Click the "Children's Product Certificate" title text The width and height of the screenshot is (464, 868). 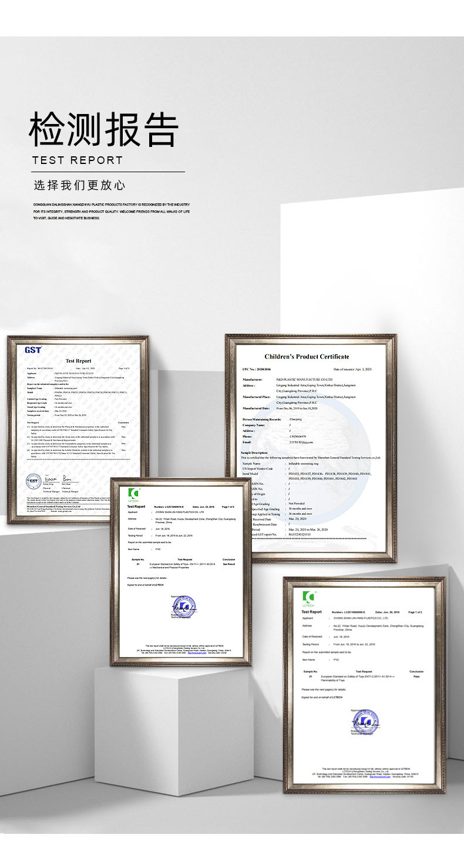pos(307,357)
